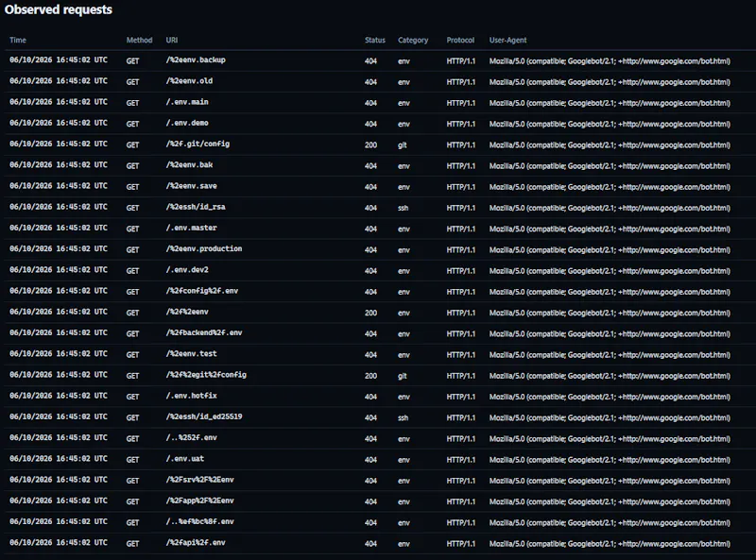Click GET method in /.env.hotfix row

pos(132,397)
